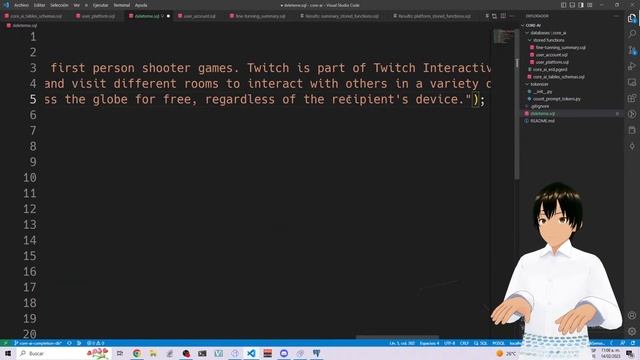
Task: Collapse the tokenizer folder
Action: [x=539, y=84]
